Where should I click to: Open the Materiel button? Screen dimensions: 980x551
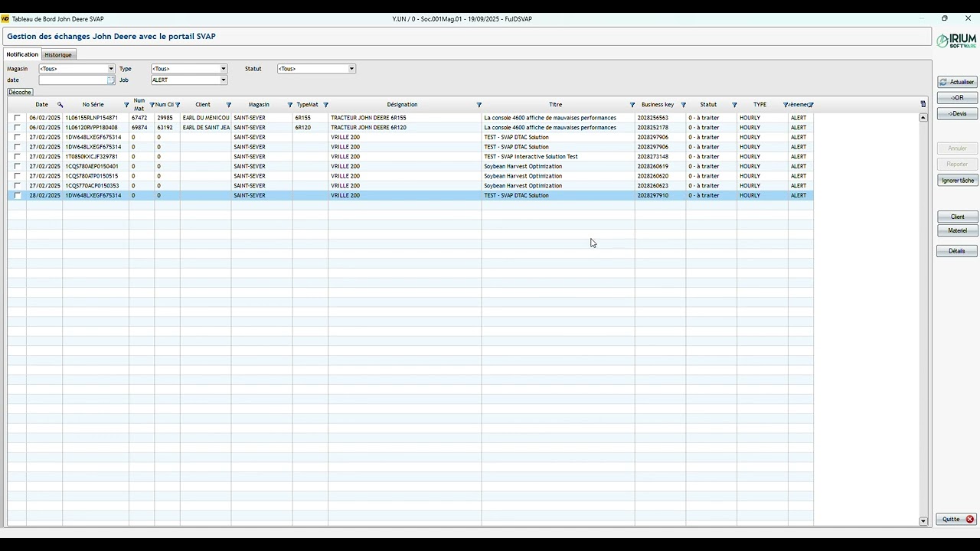(957, 230)
